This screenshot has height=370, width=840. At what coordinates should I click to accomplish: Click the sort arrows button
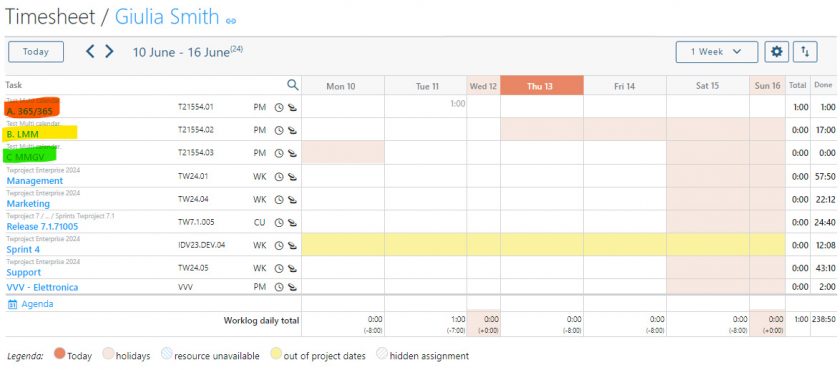coord(805,52)
